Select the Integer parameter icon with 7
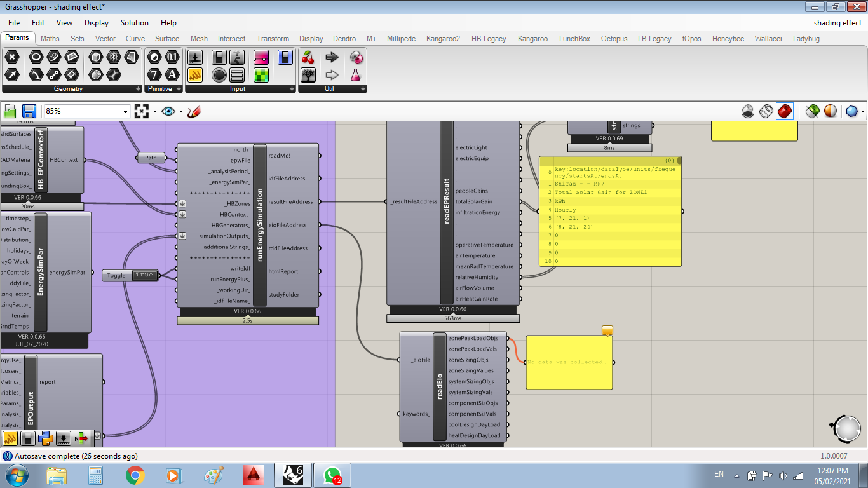 pos(154,74)
